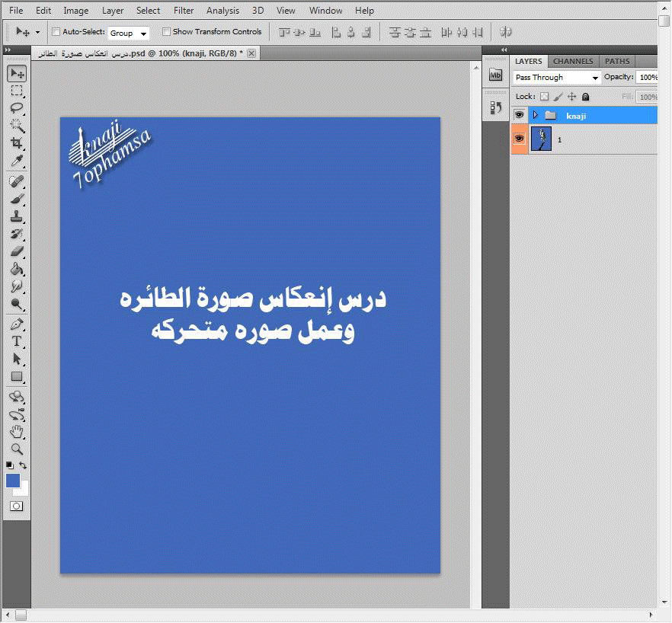Select the Pen tool

pos(17,324)
